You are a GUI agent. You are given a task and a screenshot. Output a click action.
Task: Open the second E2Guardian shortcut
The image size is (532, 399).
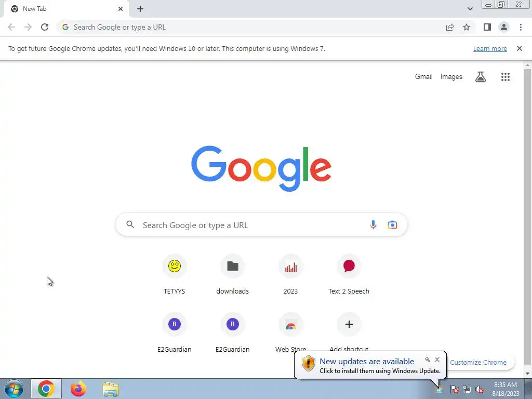(232, 332)
